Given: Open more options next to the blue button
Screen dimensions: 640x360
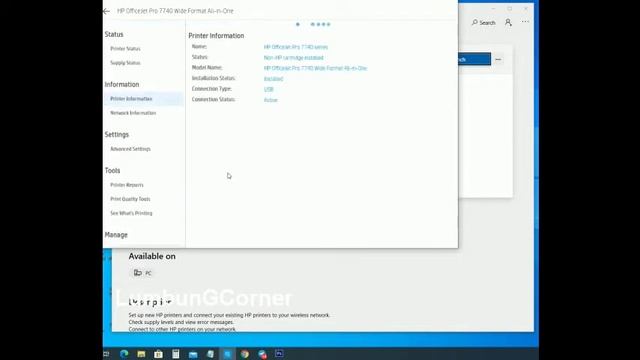Looking at the screenshot, I should tap(498, 60).
